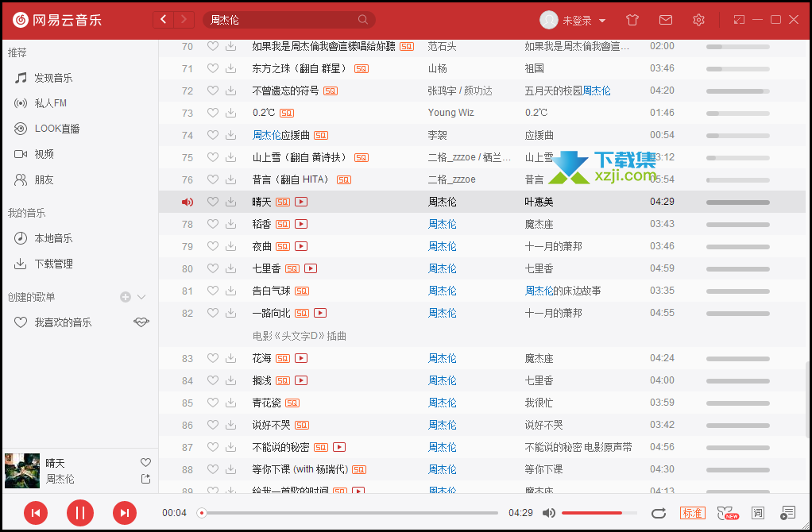Screen dimensions: 812x532
Task: Download the song 说好不哭
Action: (x=231, y=424)
